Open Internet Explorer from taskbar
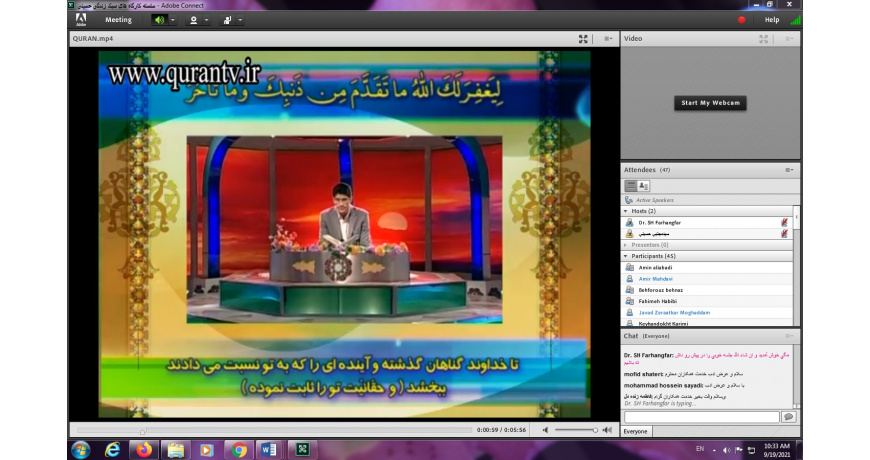 (113, 450)
